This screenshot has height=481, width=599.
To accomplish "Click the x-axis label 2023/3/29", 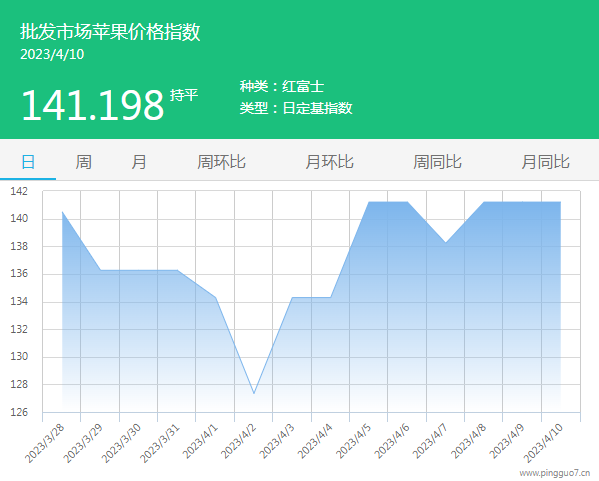I will click(83, 443).
